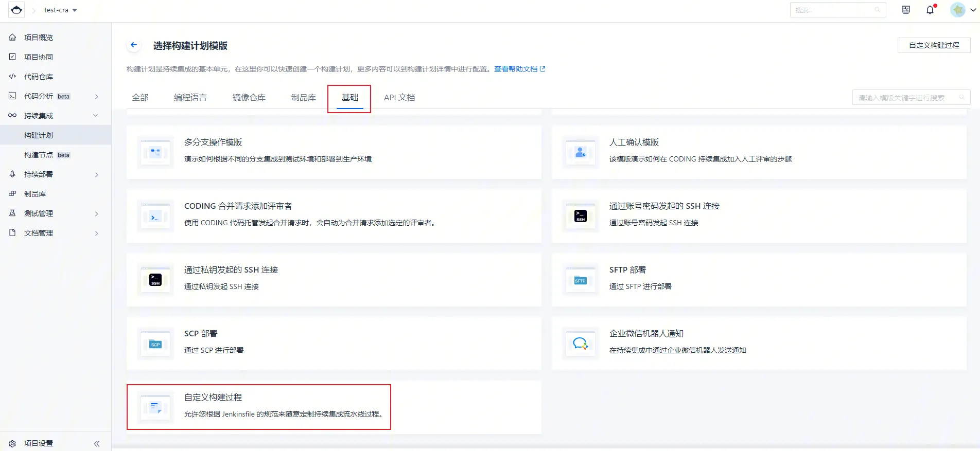Click the 自定义构建过程 button at top right
Image resolution: width=980 pixels, height=451 pixels.
[934, 45]
